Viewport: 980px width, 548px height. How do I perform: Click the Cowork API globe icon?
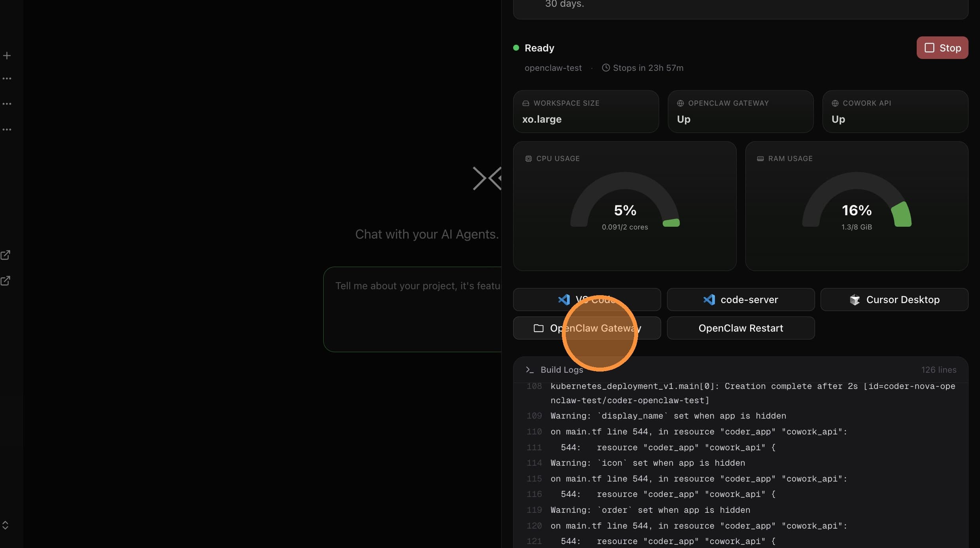835,103
